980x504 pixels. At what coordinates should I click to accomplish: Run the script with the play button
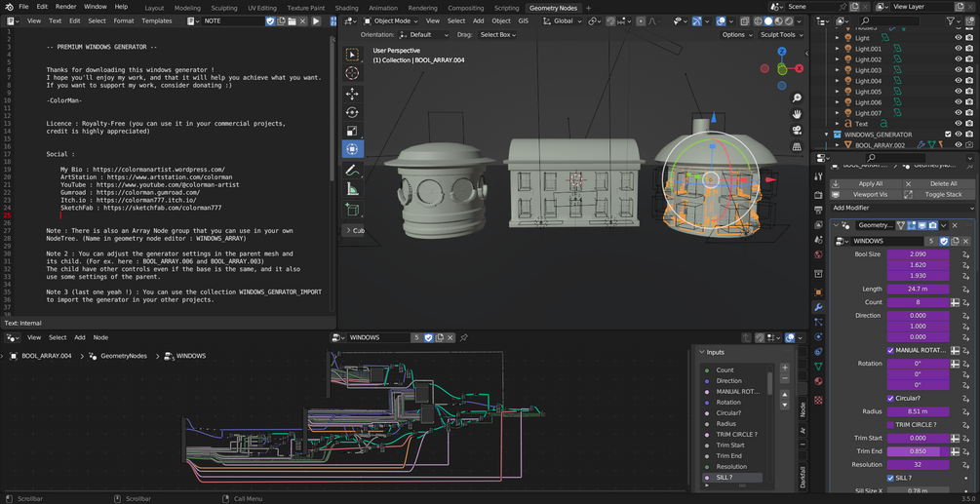tap(317, 20)
